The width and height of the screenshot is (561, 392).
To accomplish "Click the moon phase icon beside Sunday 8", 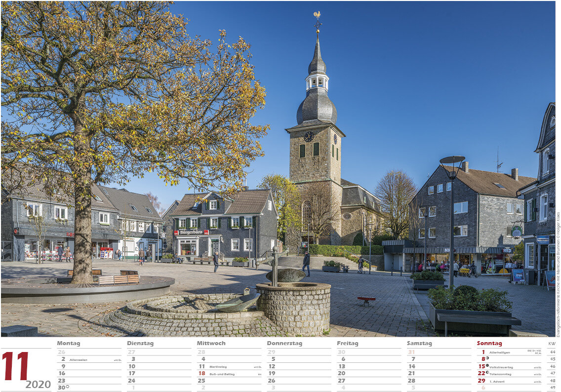I will [487, 358].
